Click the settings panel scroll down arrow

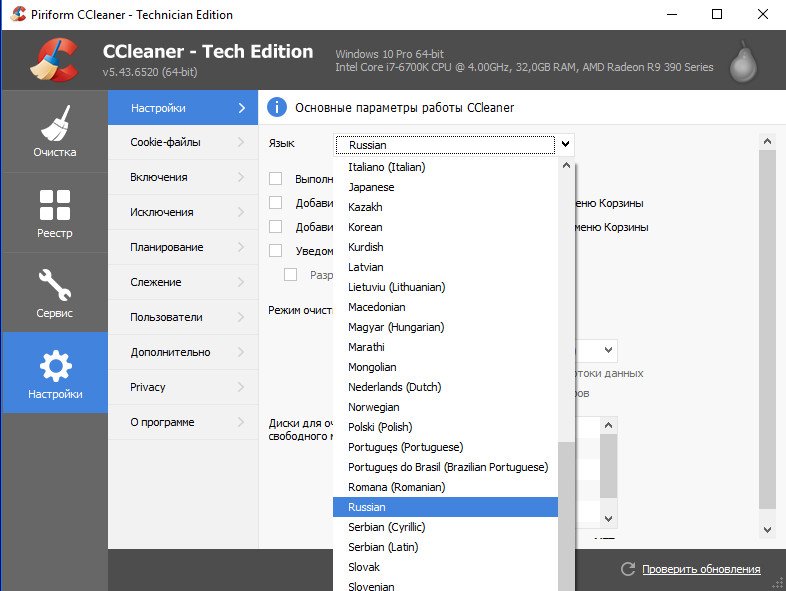point(767,529)
